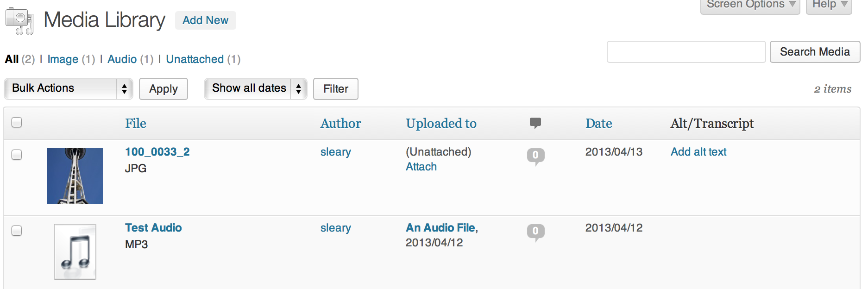This screenshot has height=289, width=868.
Task: Click Add alt text link
Action: [698, 152]
